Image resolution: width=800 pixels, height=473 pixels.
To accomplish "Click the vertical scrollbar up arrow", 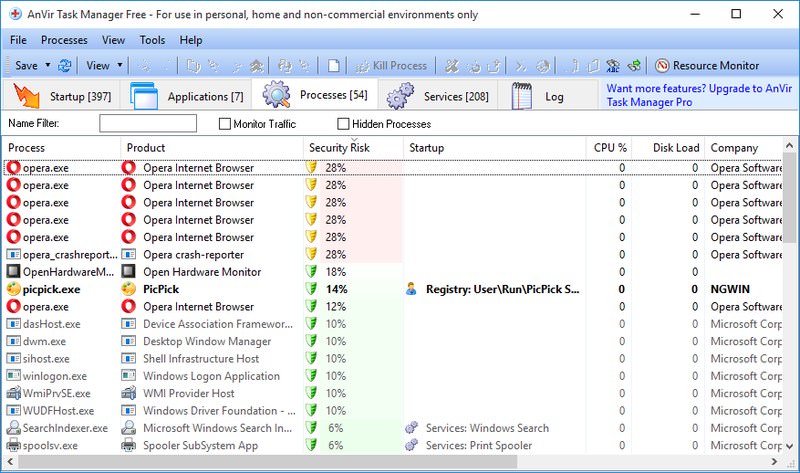I will [789, 145].
